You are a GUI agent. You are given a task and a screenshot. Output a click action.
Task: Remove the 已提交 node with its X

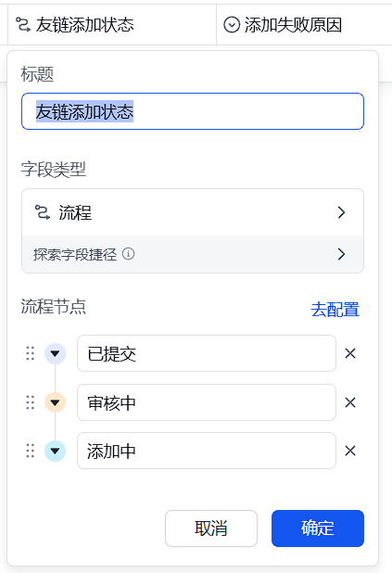point(350,353)
